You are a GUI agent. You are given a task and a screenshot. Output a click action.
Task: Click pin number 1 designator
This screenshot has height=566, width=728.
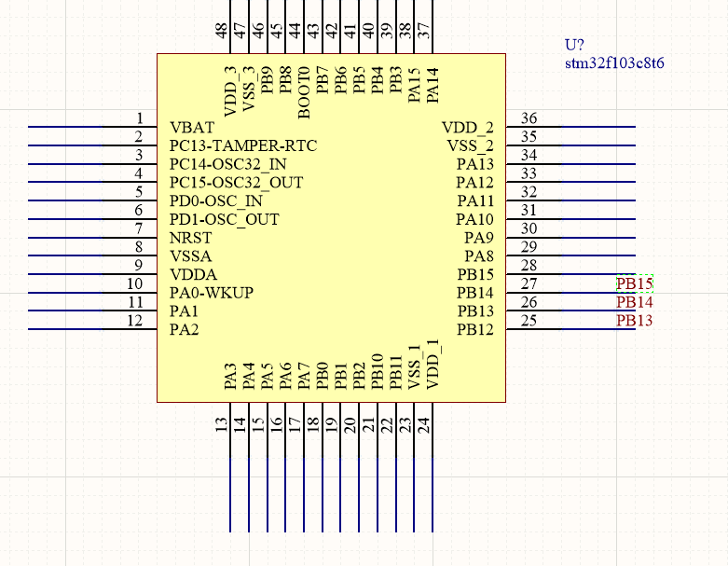coord(140,118)
